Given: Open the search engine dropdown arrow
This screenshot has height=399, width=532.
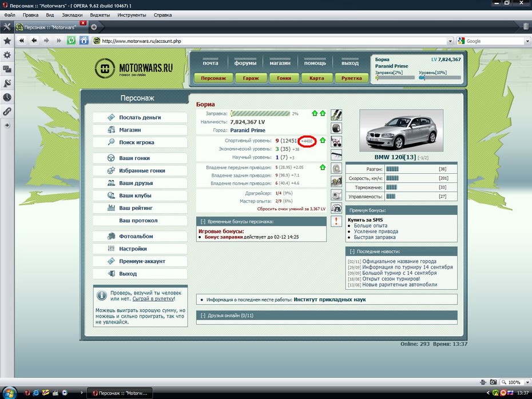Looking at the screenshot, I should 527,41.
